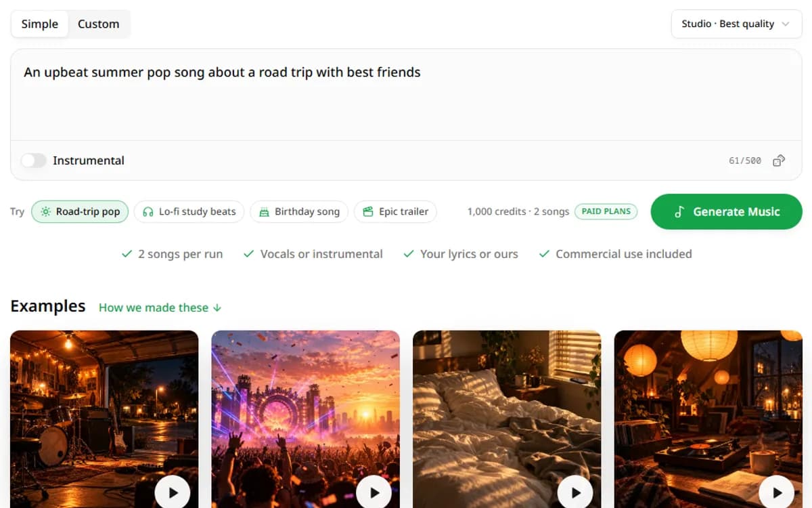The height and width of the screenshot is (508, 812).
Task: Click the Vocals or instrumental text
Action: click(321, 254)
